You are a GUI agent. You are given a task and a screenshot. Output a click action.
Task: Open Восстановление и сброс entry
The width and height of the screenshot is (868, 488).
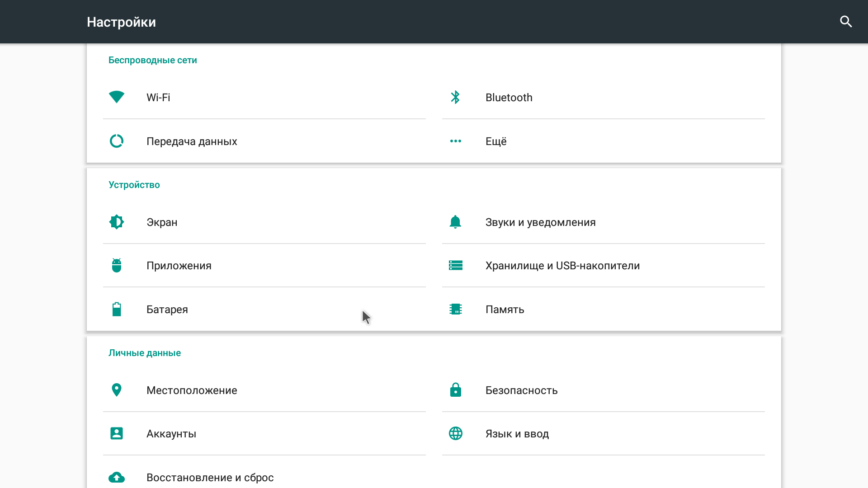coord(210,477)
